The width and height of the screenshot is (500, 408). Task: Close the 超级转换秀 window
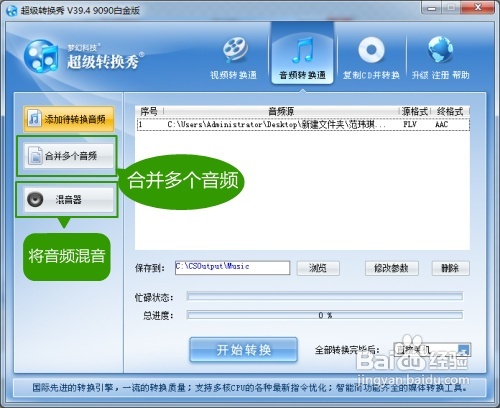[478, 8]
